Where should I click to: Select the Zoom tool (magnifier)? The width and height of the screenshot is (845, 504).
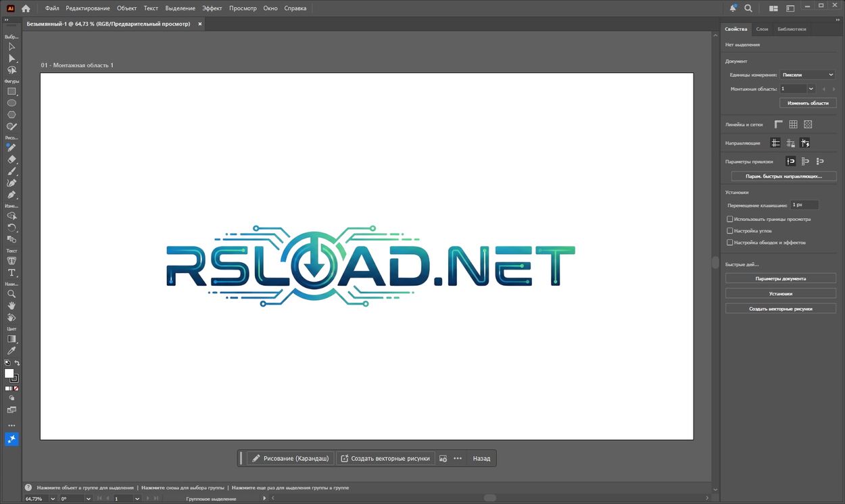coord(11,294)
